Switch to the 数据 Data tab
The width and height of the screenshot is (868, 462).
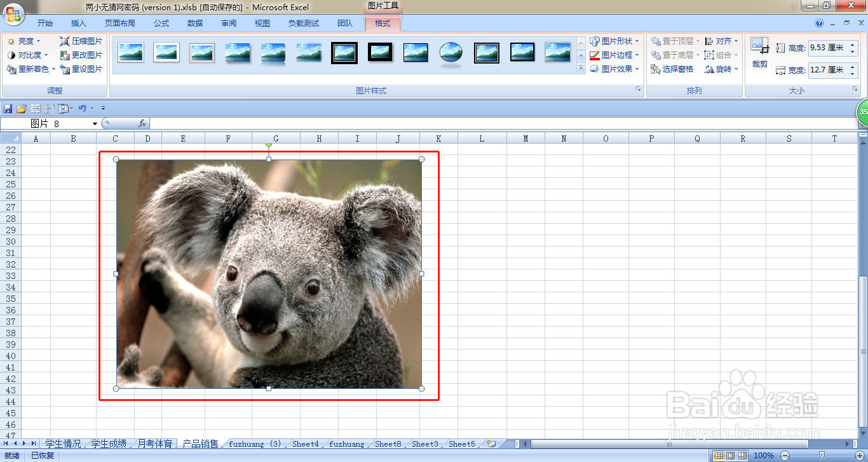tap(195, 24)
